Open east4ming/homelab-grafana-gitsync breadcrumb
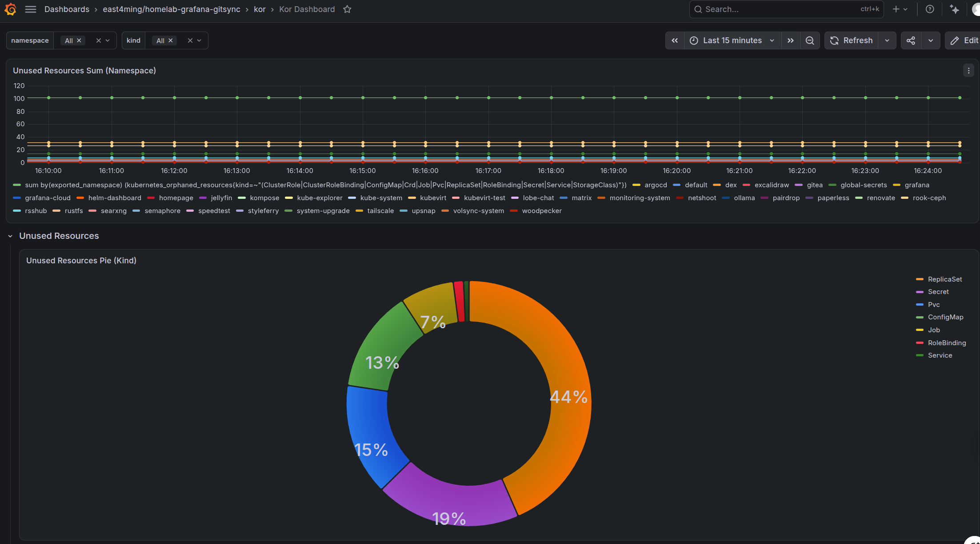Screen dimensions: 980x544 (172, 9)
